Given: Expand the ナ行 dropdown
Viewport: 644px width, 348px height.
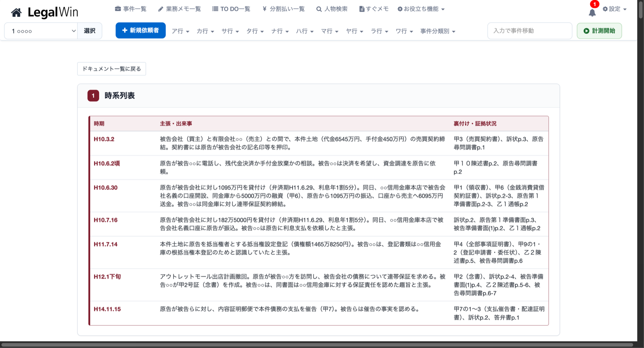Looking at the screenshot, I should pyautogui.click(x=280, y=31).
